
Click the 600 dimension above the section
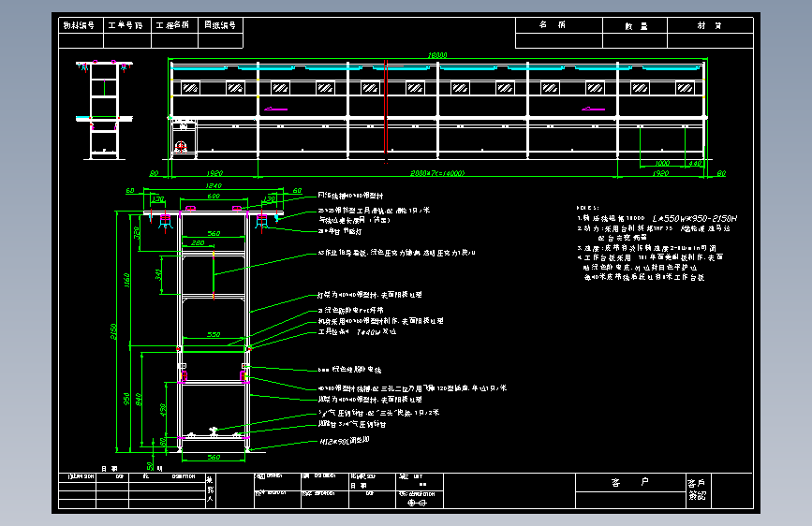pos(214,197)
